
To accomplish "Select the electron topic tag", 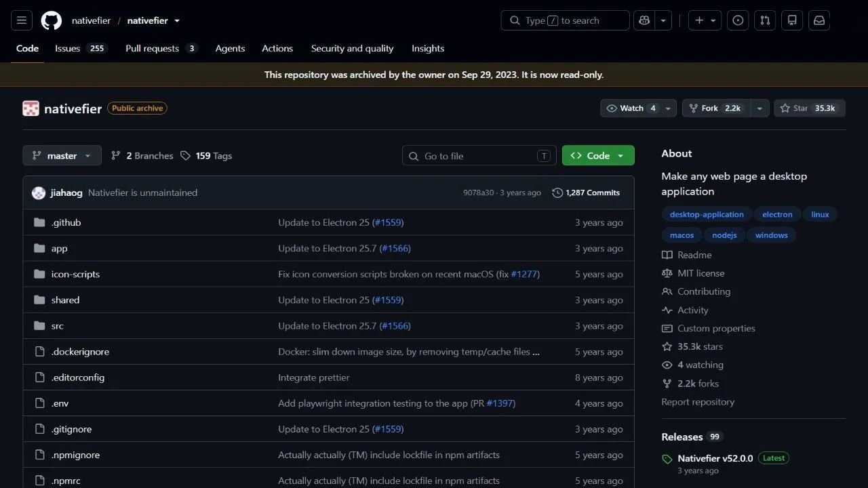I will [x=777, y=215].
